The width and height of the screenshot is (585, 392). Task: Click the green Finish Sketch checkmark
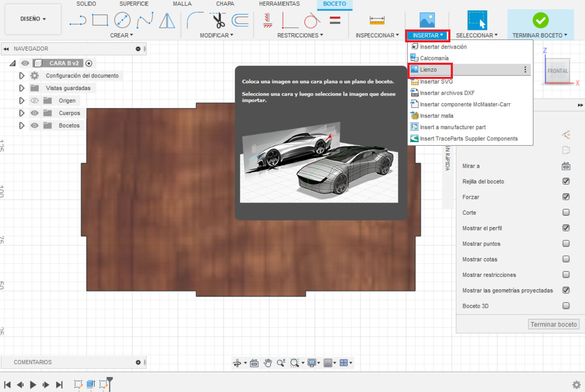(540, 20)
